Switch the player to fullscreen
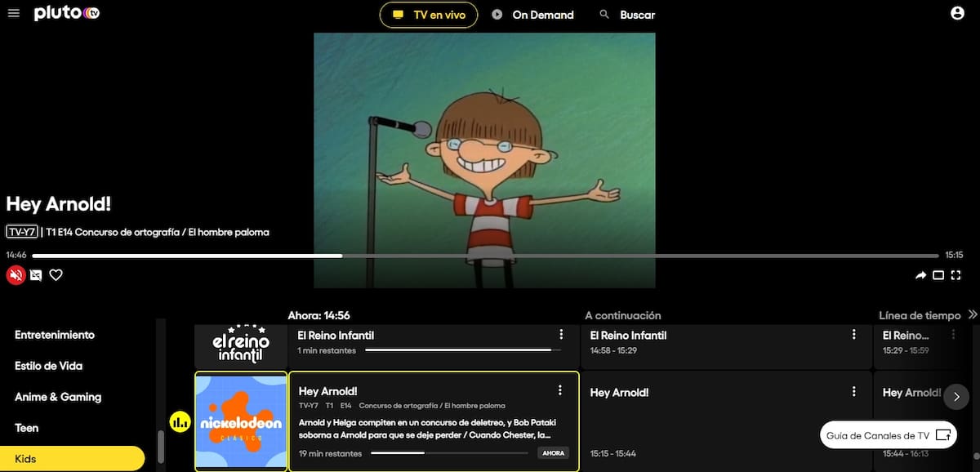The height and width of the screenshot is (472, 980). pos(956,275)
